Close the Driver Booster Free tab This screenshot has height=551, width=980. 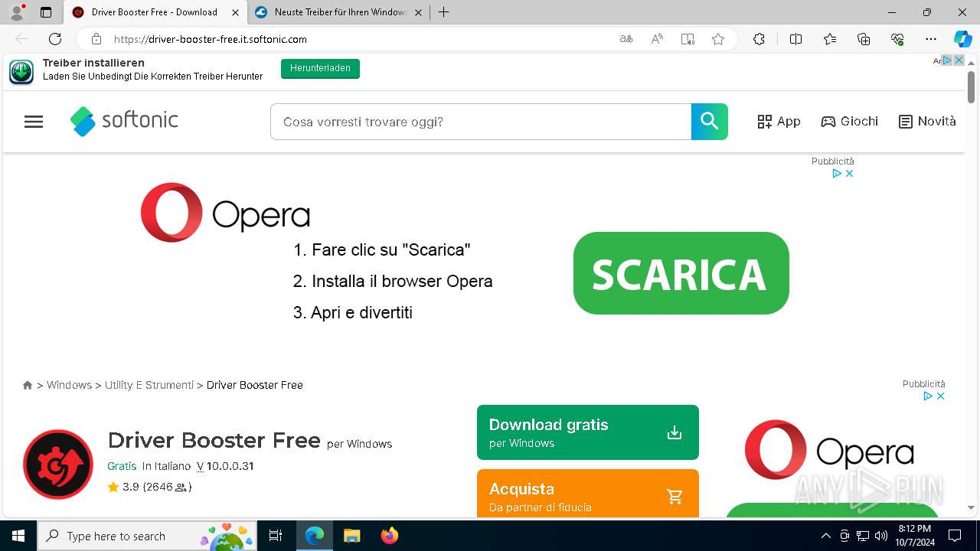pos(236,12)
